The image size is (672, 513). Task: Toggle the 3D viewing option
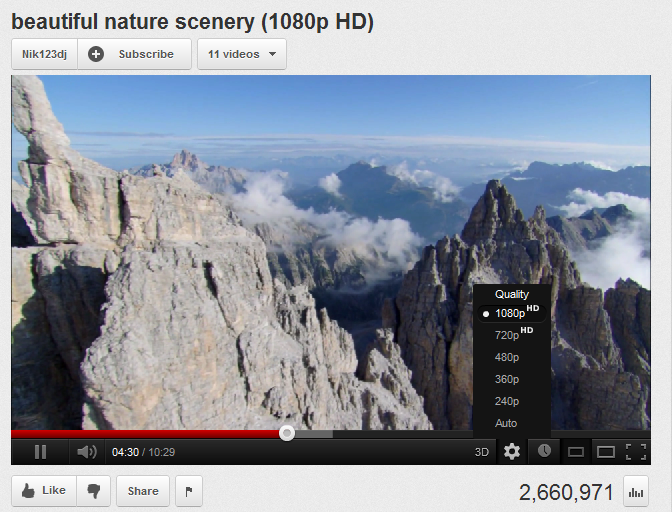click(482, 452)
